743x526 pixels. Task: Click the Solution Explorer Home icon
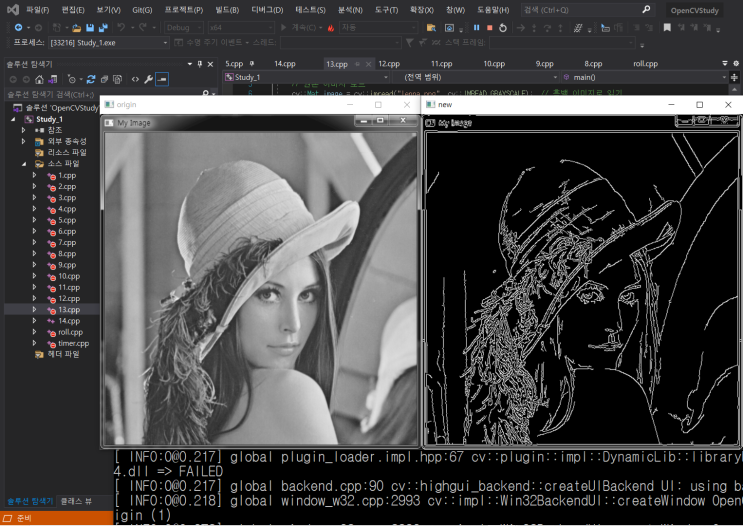[39, 79]
